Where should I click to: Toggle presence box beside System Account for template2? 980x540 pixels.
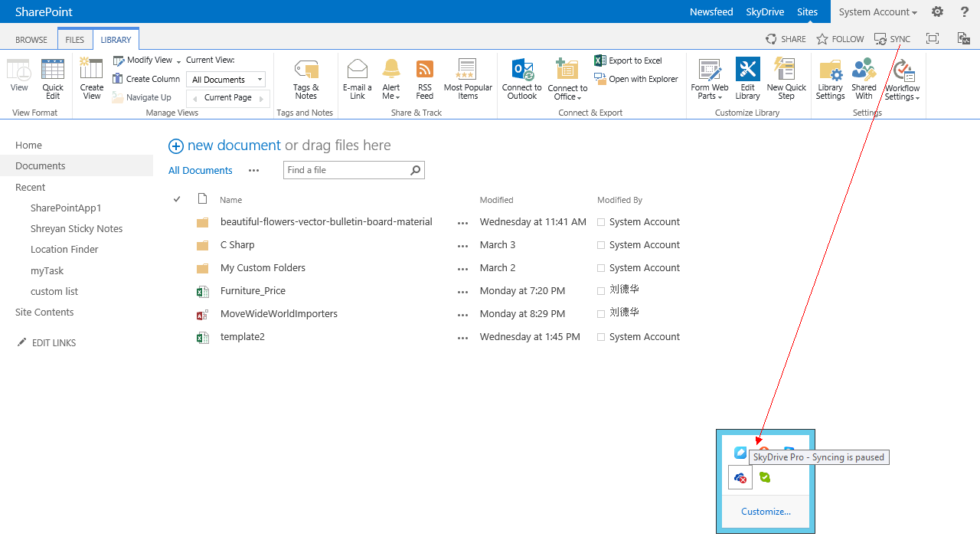tap(601, 337)
